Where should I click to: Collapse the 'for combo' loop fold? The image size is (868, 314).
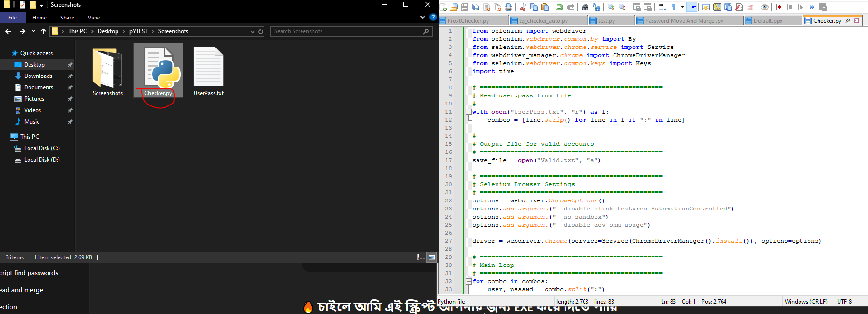click(468, 282)
